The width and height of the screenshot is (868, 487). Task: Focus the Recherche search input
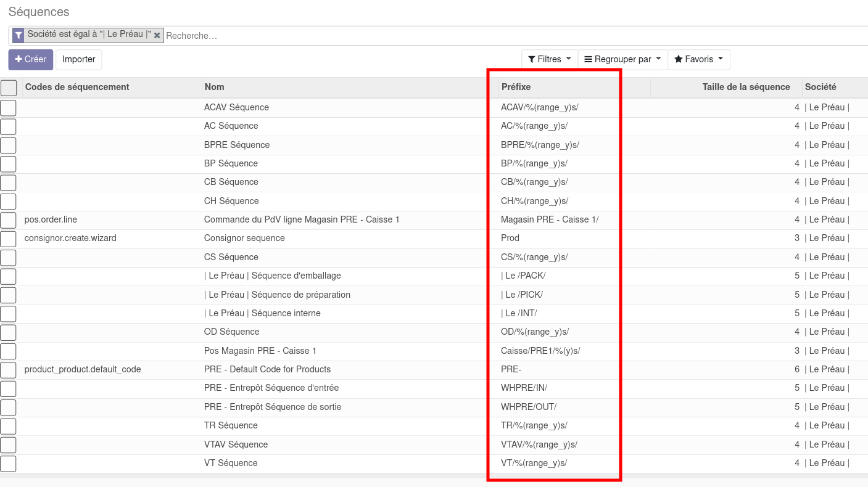(370, 36)
